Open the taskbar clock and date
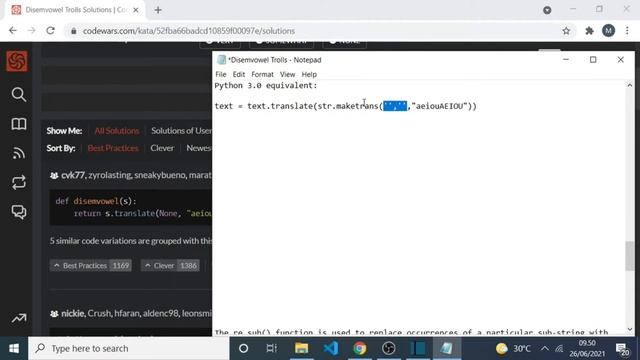The width and height of the screenshot is (640, 360). 587,349
